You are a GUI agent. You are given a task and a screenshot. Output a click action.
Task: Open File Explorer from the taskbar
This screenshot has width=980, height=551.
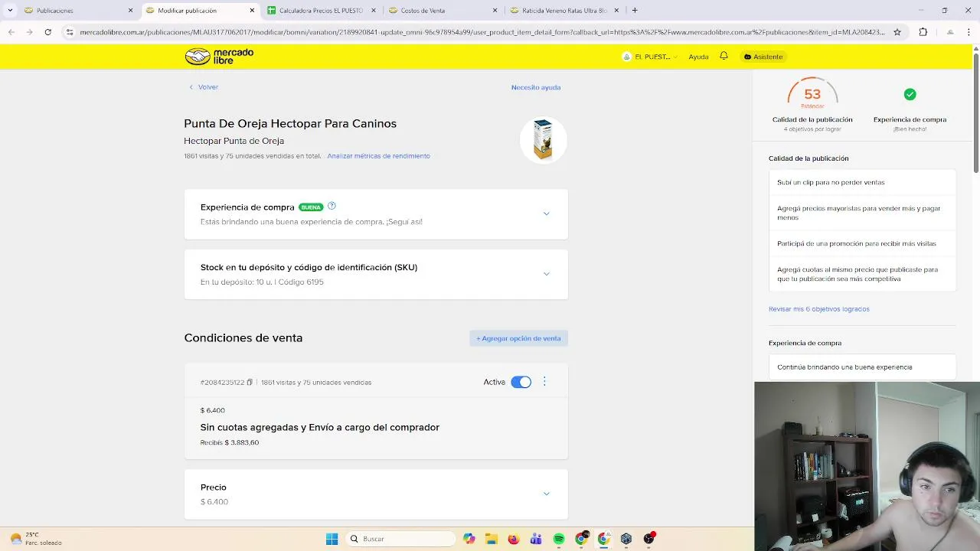coord(491,539)
